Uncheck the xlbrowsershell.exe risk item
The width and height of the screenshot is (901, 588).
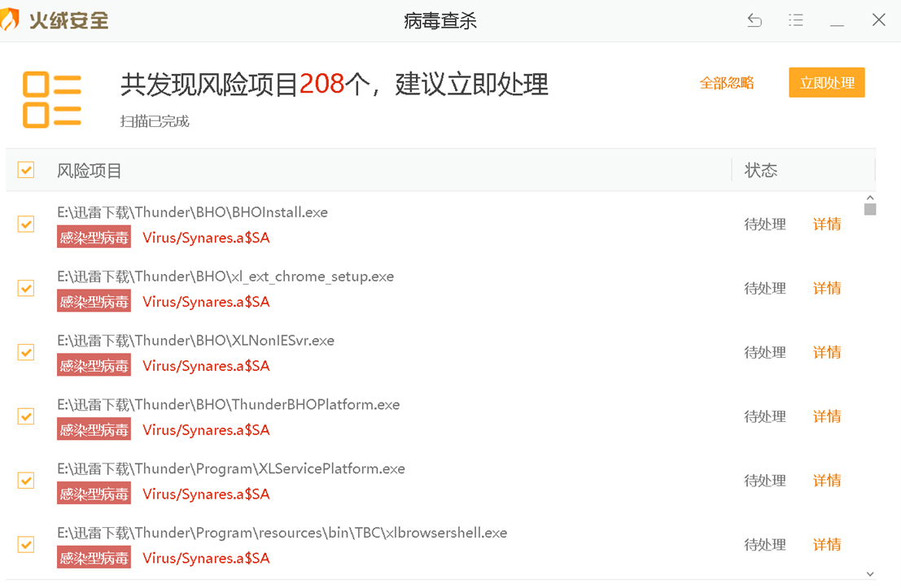26,544
